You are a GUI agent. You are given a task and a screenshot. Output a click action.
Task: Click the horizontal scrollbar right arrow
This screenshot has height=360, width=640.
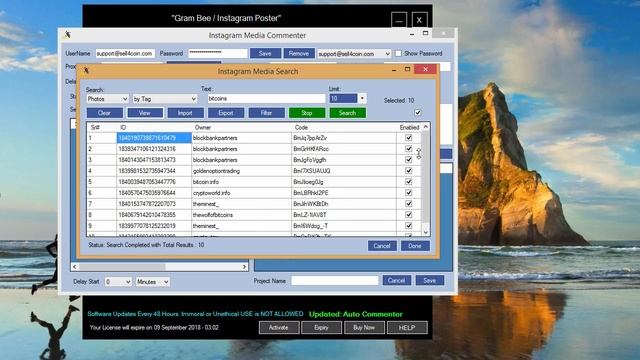(244, 267)
